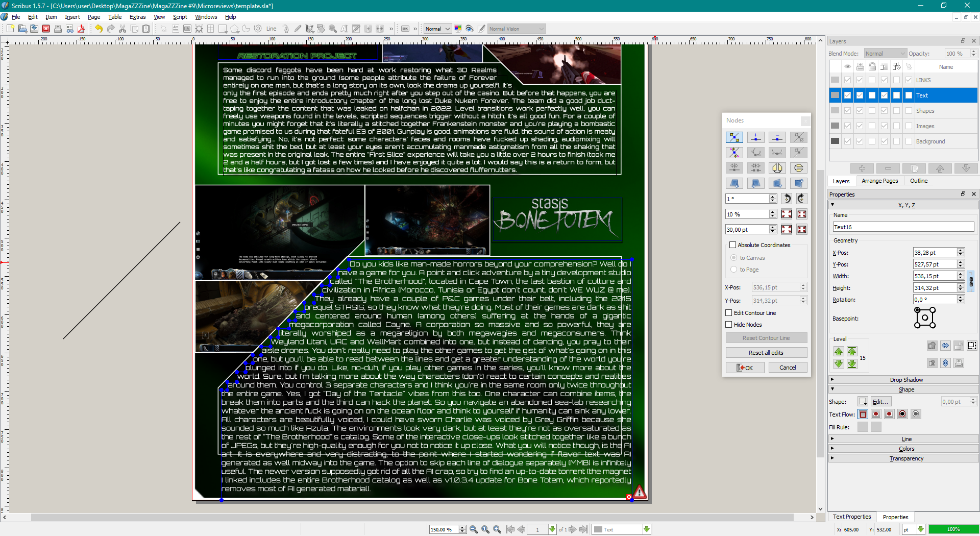
Task: Collapse the X, Y, Z section
Action: click(903, 205)
